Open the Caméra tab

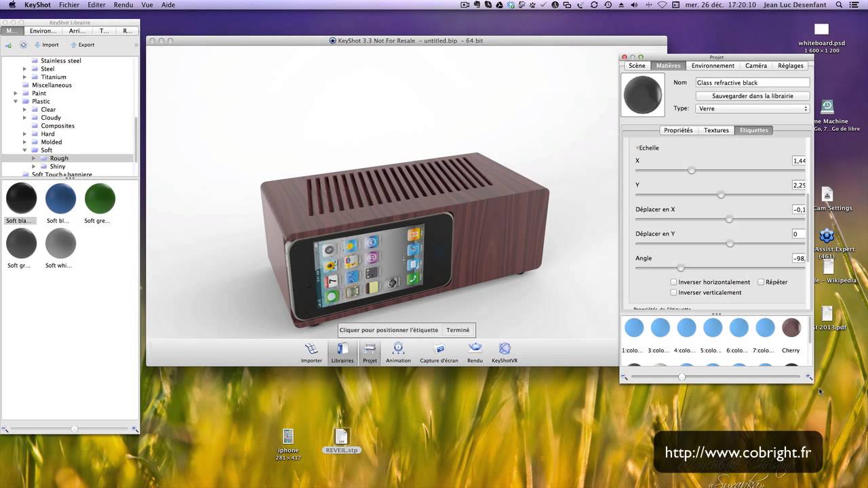click(756, 66)
